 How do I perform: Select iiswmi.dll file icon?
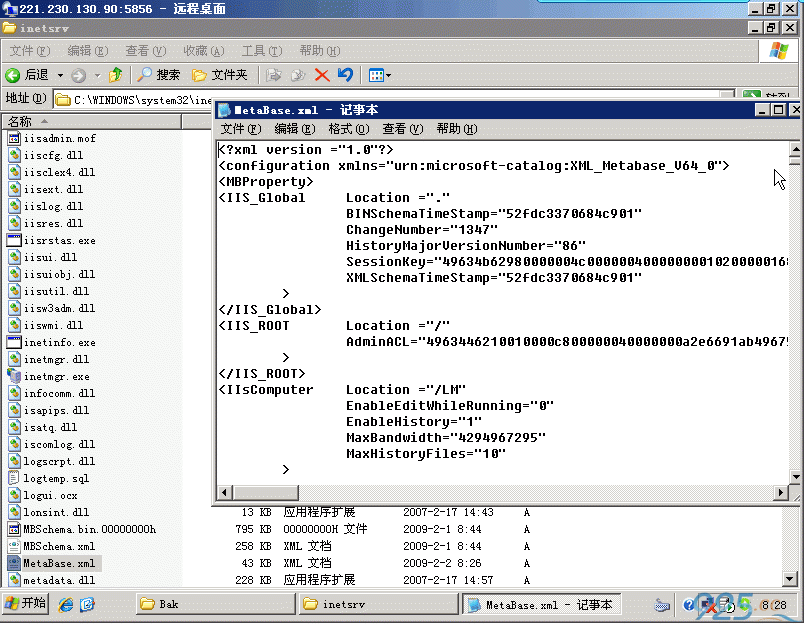tap(14, 326)
